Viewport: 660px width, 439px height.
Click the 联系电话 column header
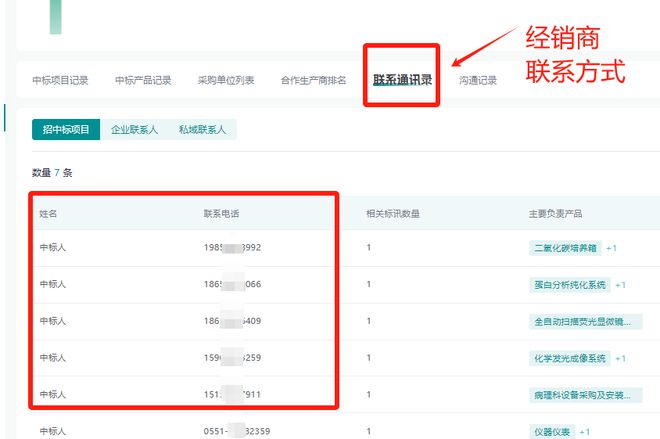(x=221, y=214)
